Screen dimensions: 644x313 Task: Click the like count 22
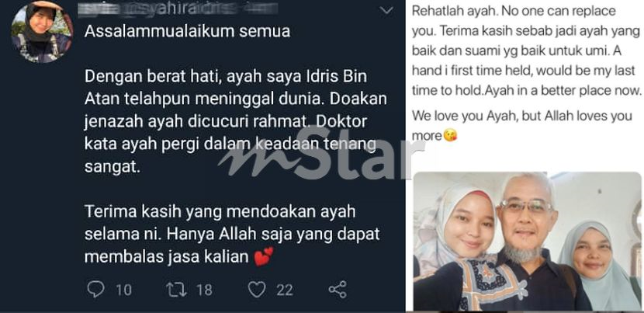click(285, 290)
